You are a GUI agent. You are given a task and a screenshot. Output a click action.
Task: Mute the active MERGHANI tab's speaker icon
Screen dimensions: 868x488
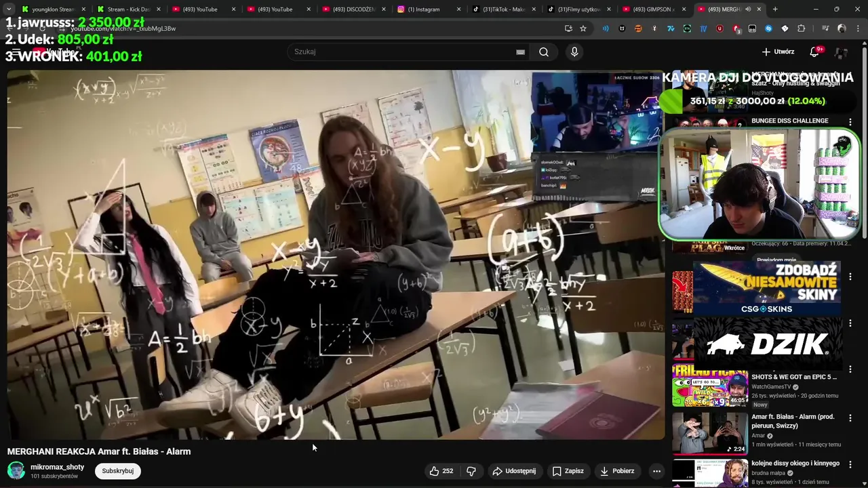[748, 9]
